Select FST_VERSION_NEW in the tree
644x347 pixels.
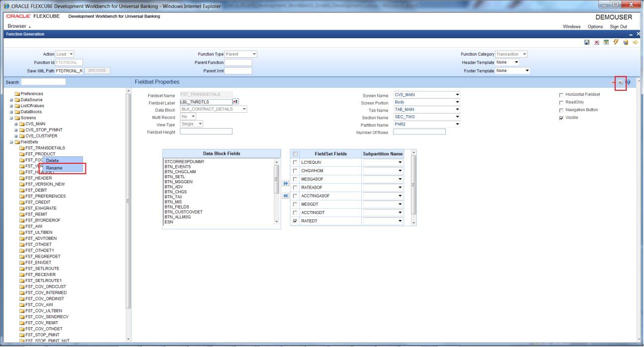pos(46,184)
